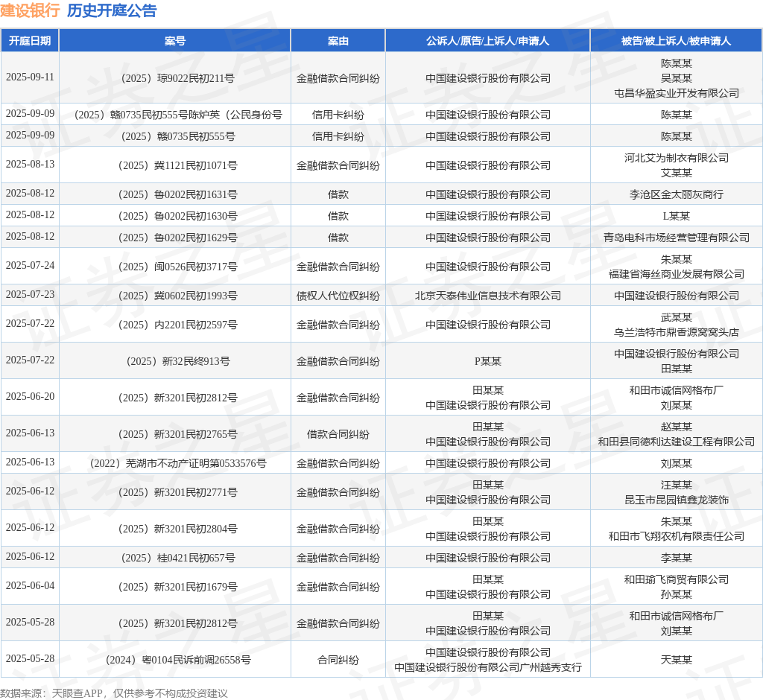Select case number (2025)桂0421民初657号
763x700 pixels.
177,558
